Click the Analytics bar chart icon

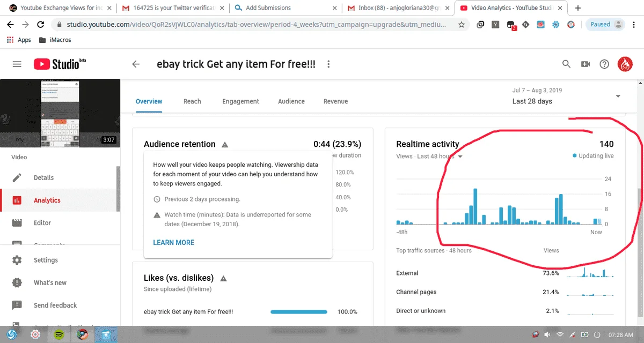pyautogui.click(x=17, y=200)
